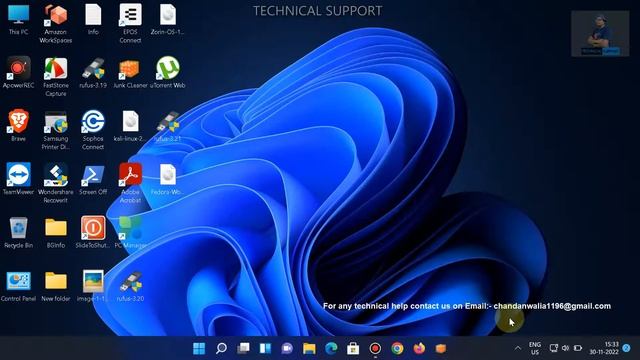Screen dimensions: 640x360
Task: Show hidden system tray icons
Action: tap(518, 348)
